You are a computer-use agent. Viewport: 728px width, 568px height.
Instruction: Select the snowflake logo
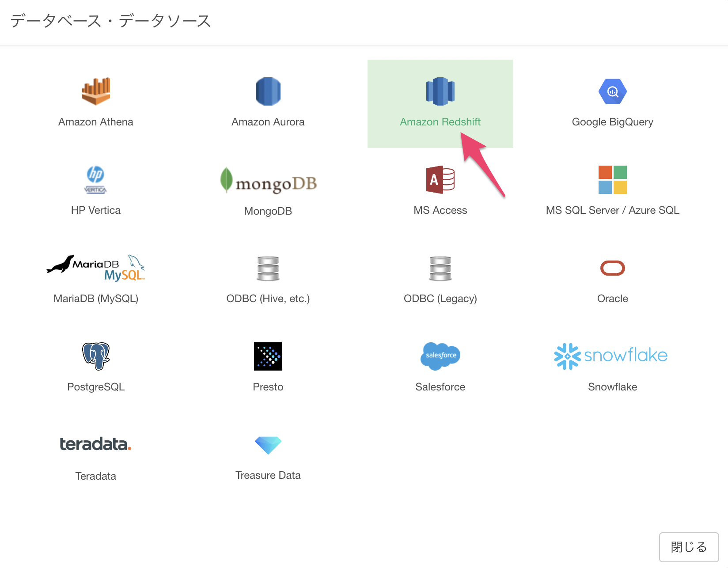pyautogui.click(x=611, y=356)
